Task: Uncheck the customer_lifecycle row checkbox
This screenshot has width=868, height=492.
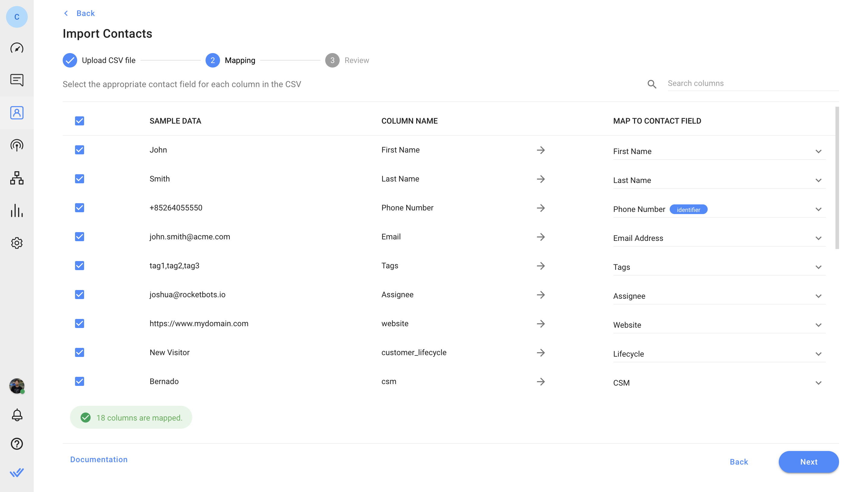Action: [x=79, y=352]
